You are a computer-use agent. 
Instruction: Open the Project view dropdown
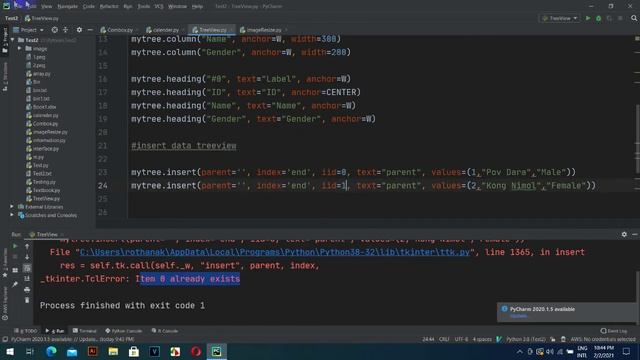(x=29, y=30)
